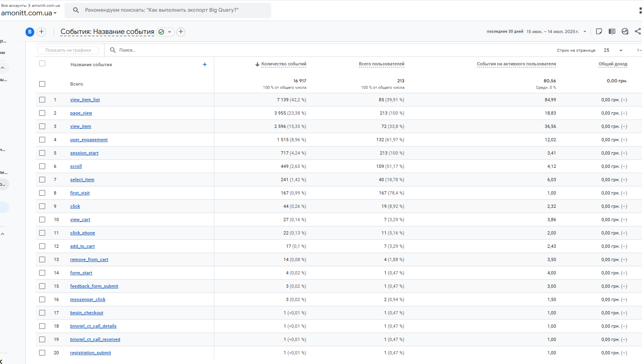This screenshot has height=364, width=642.
Task: Open the date range dropdown
Action: tap(557, 31)
